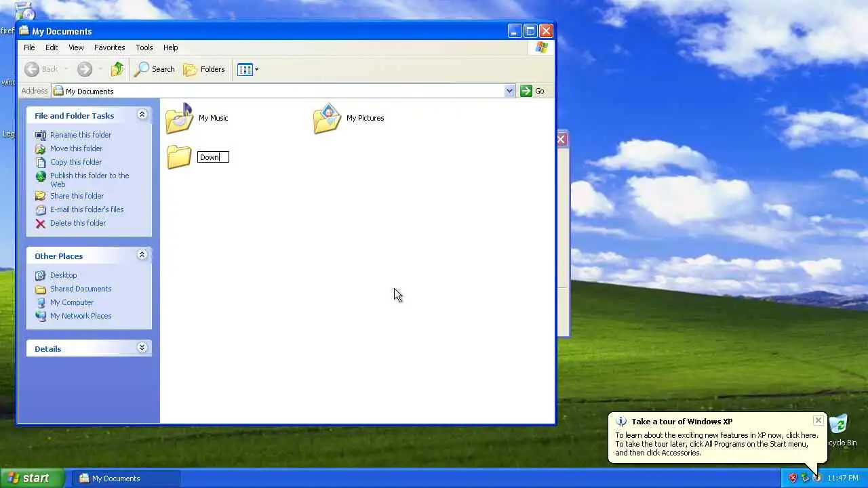Go up one folder level
This screenshot has width=868, height=488.
[x=117, y=69]
